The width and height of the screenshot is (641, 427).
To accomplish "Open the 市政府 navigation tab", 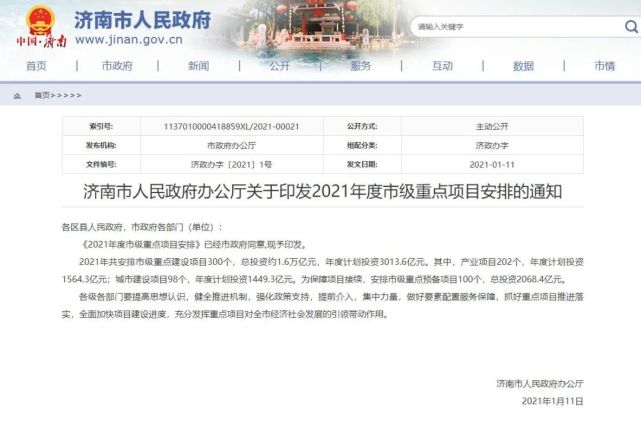I will (x=117, y=66).
